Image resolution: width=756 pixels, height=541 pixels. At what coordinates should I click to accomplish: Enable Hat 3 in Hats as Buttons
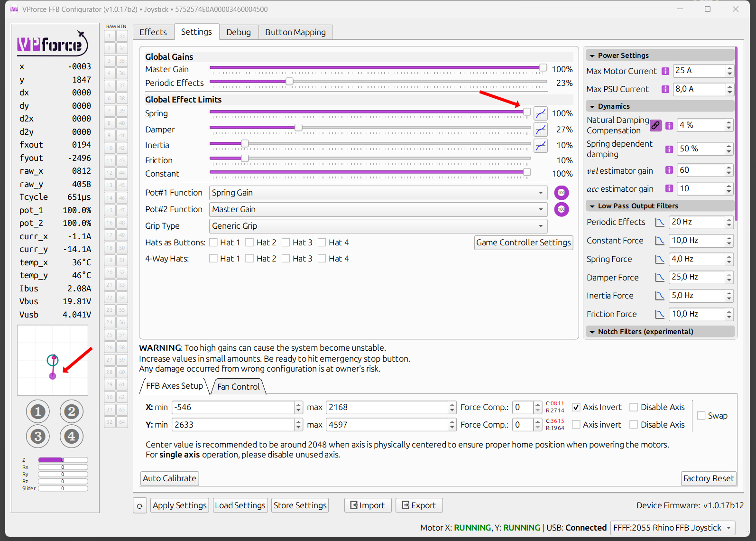click(x=286, y=243)
